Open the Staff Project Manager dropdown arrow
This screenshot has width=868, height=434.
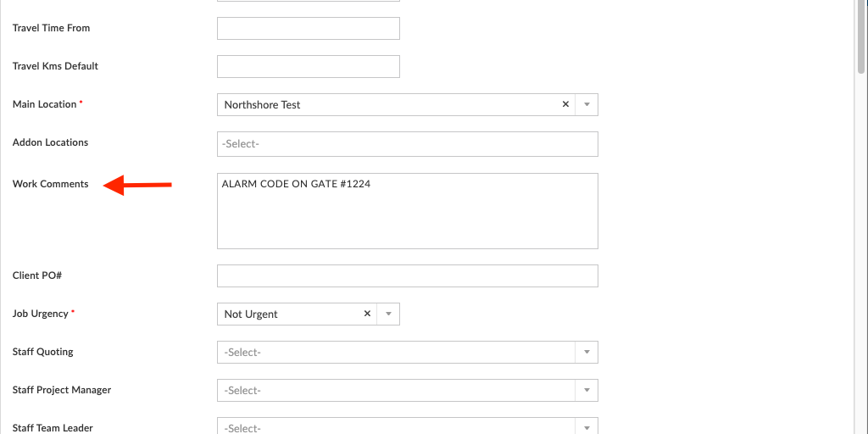587,390
